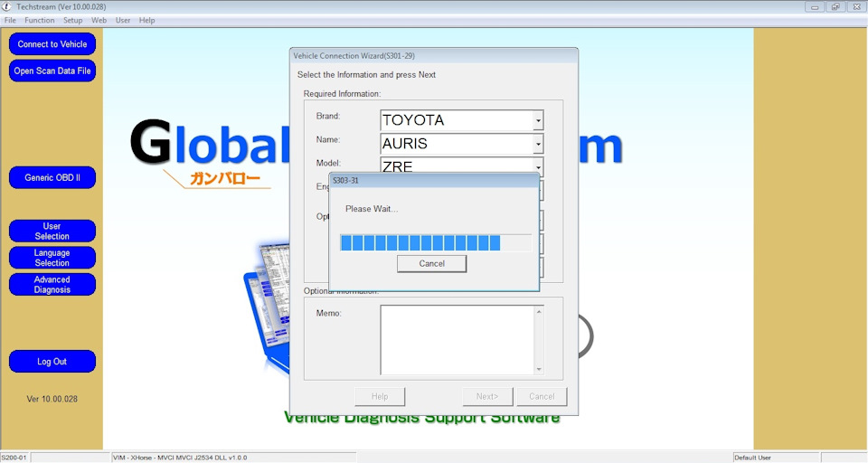Open Language Selection
Image resolution: width=868 pixels, height=463 pixels.
[x=52, y=258]
